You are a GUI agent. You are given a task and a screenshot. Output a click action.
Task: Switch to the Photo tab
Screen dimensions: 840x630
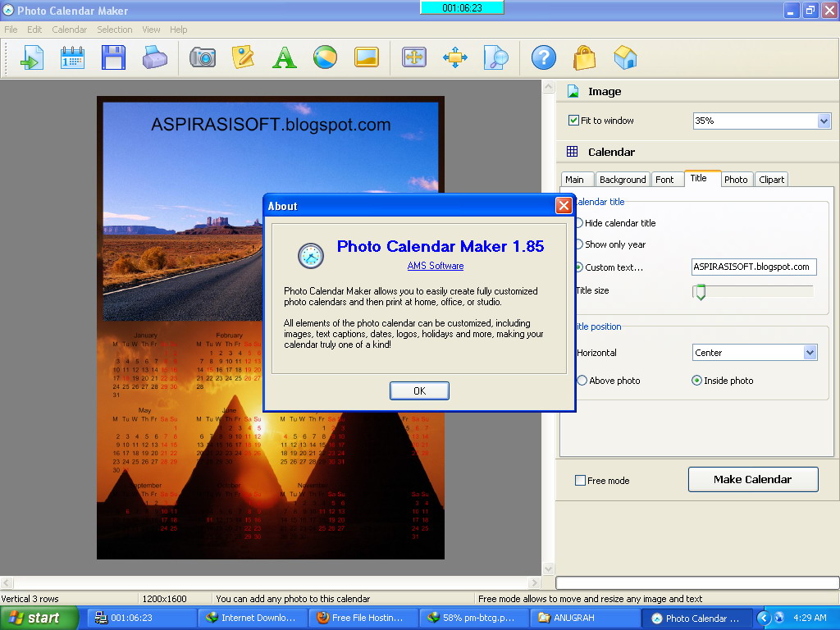coord(737,180)
